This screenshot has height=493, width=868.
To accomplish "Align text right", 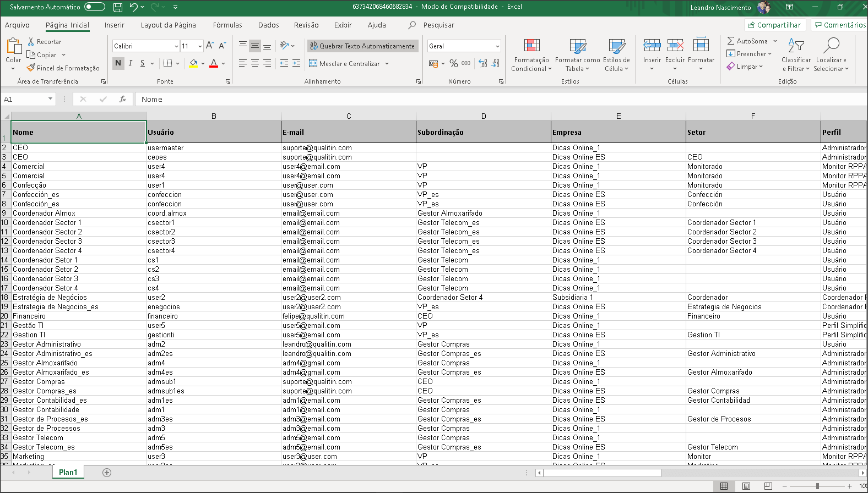I will [267, 63].
